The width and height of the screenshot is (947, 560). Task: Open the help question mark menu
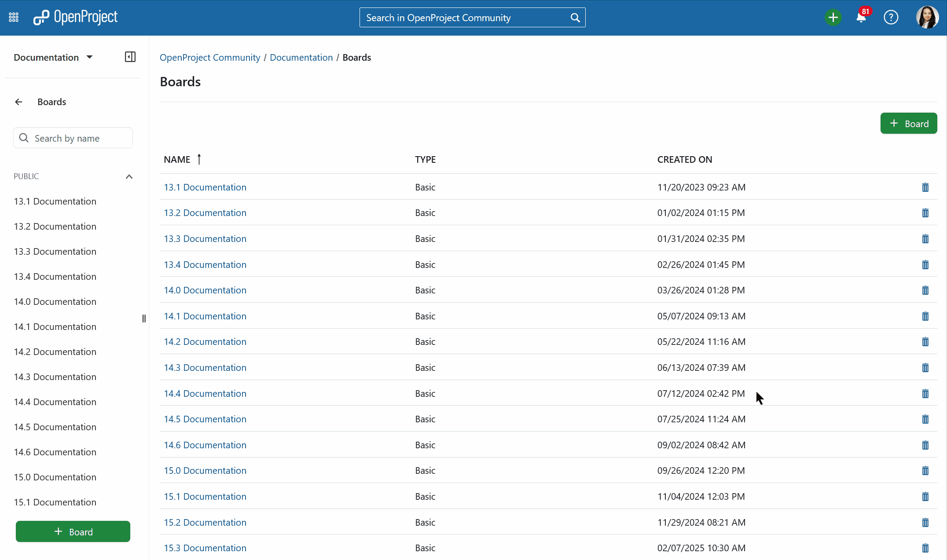891,18
